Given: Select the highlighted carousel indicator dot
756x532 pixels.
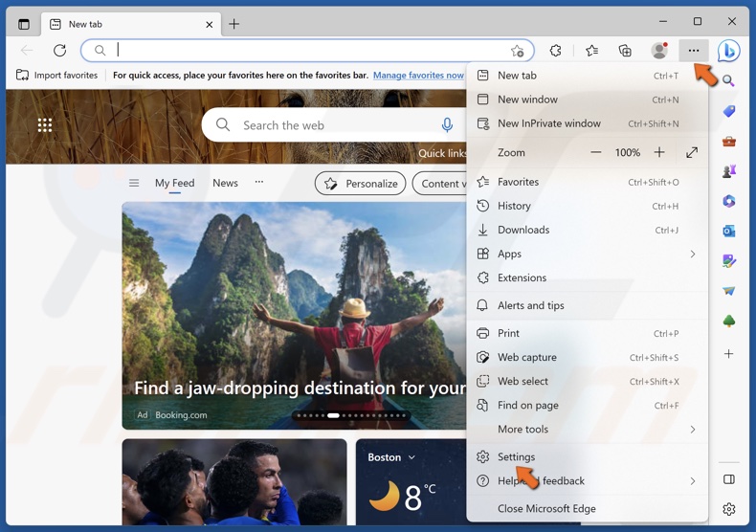Looking at the screenshot, I should tap(333, 415).
